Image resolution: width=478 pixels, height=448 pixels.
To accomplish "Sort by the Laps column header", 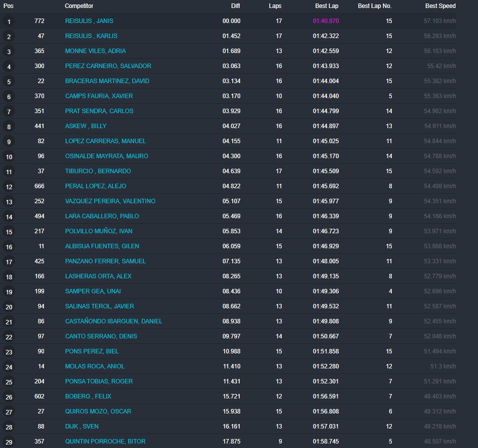I will tap(275, 6).
